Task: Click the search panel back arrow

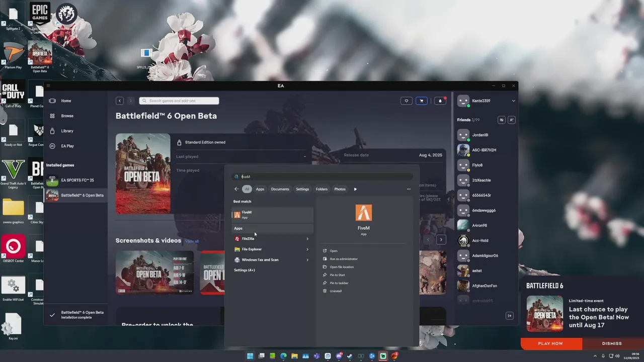Action: [236, 189]
